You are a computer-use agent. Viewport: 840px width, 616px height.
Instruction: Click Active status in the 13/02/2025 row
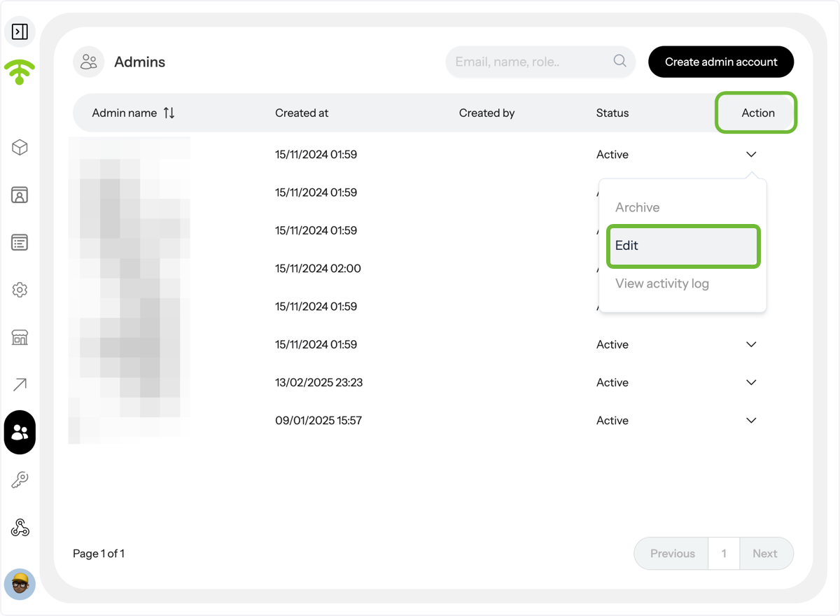(612, 382)
